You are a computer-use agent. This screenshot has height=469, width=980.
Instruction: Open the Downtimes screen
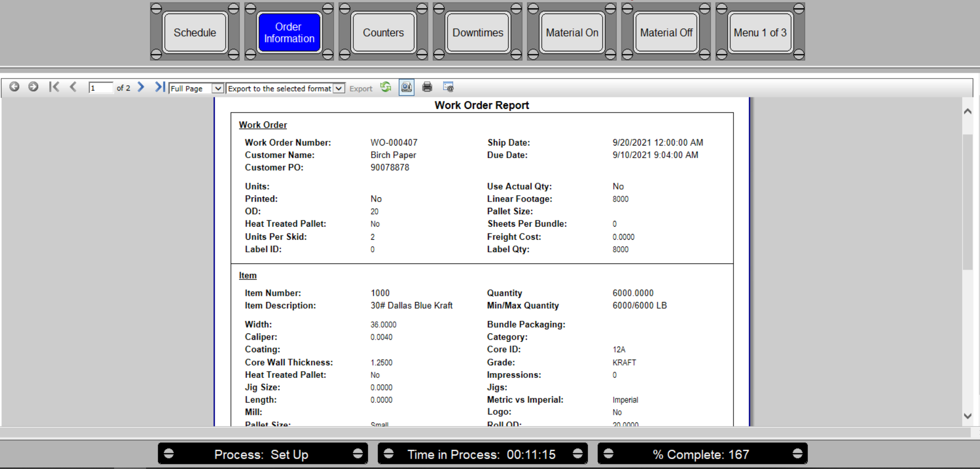pos(477,32)
